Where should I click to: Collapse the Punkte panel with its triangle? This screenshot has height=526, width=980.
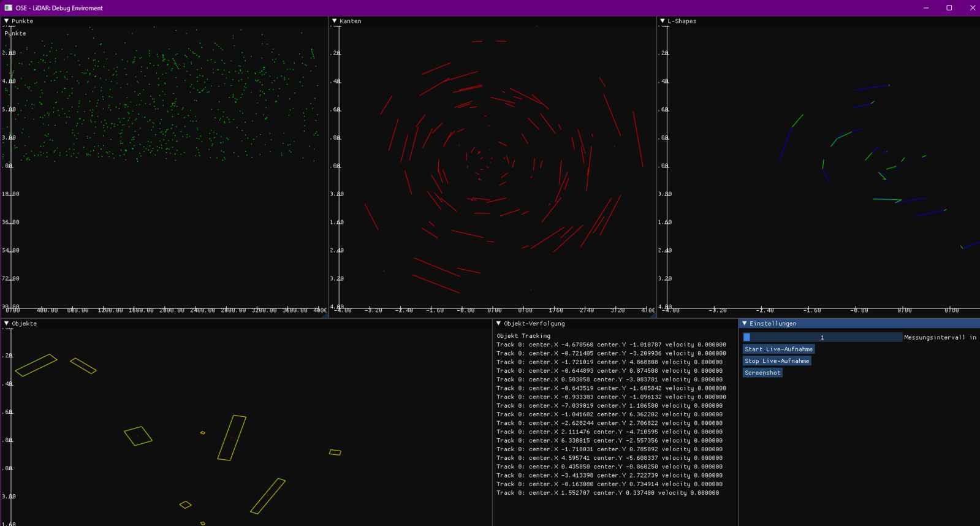(x=7, y=21)
